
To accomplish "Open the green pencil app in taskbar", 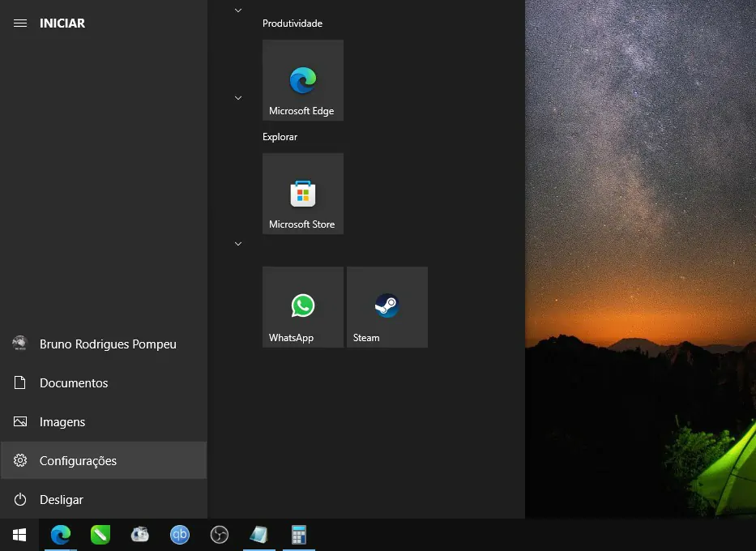I will pyautogui.click(x=100, y=535).
